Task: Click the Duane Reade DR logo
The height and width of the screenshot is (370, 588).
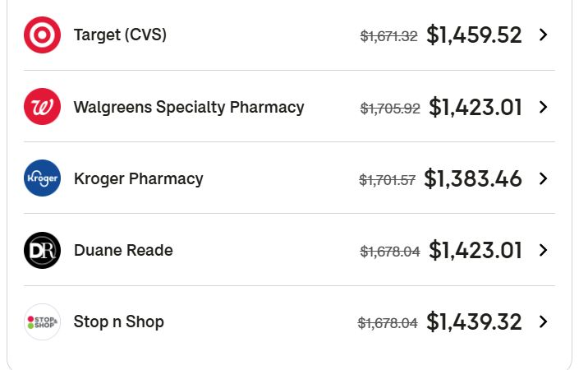Action: pyautogui.click(x=42, y=250)
